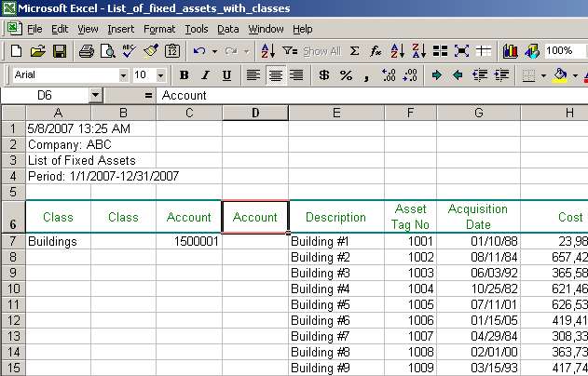Click into the formula bar showing Account
Viewport: 588px width, 376px height.
(x=371, y=96)
